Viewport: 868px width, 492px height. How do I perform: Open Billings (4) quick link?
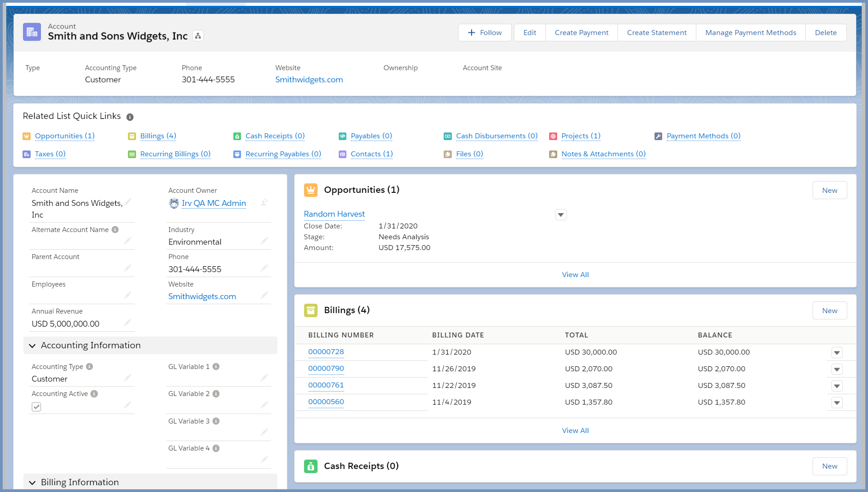tap(158, 136)
